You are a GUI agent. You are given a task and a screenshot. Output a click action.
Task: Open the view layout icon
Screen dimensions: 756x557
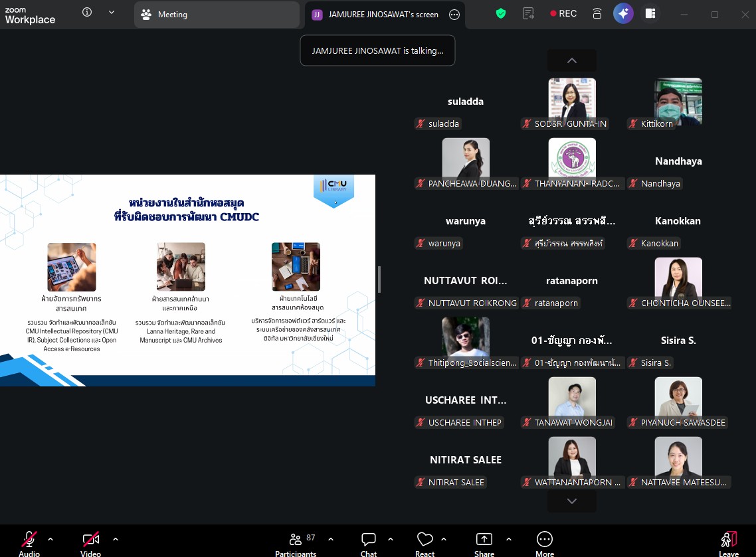tap(650, 13)
